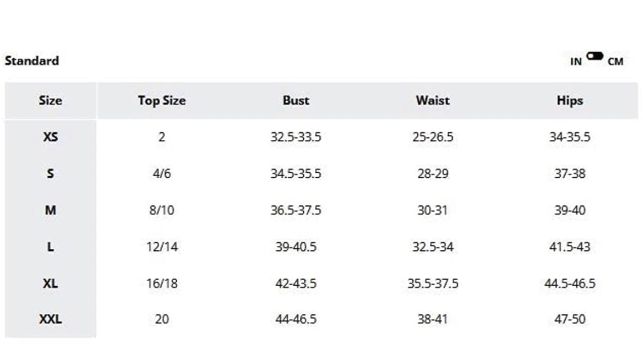The height and width of the screenshot is (344, 644).
Task: Click the Standard heading text
Action: (31, 61)
